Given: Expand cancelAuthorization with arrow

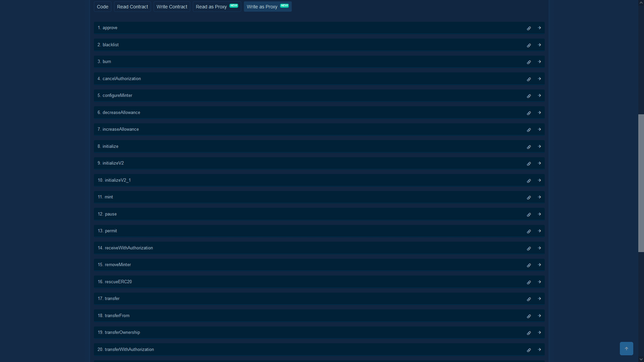Looking at the screenshot, I should pyautogui.click(x=539, y=79).
